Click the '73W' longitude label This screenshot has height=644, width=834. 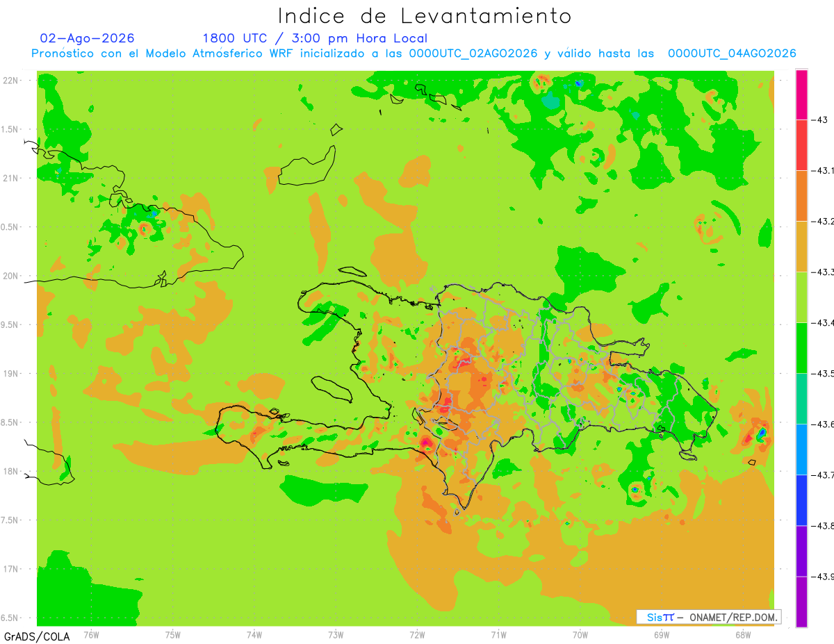click(x=336, y=635)
